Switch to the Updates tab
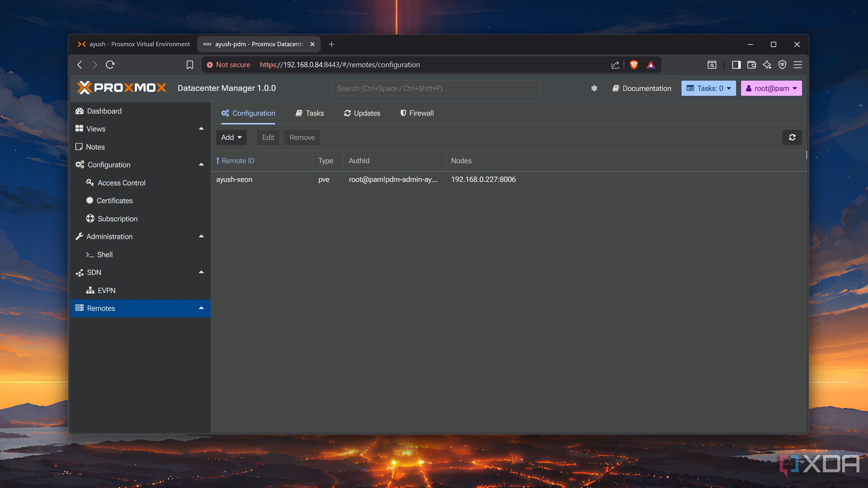This screenshot has width=868, height=488. (x=362, y=113)
